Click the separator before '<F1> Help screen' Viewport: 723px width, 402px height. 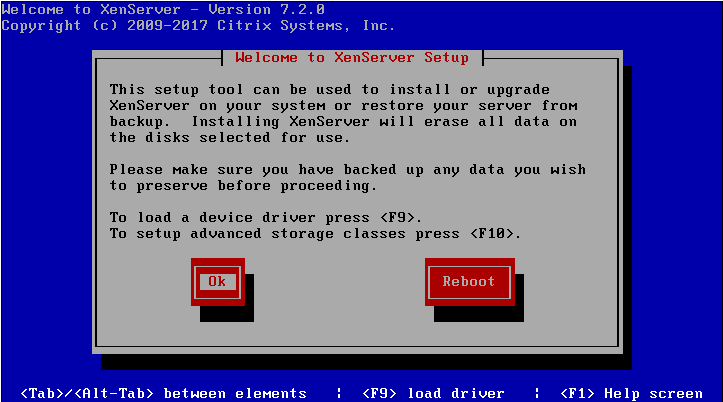click(x=537, y=393)
